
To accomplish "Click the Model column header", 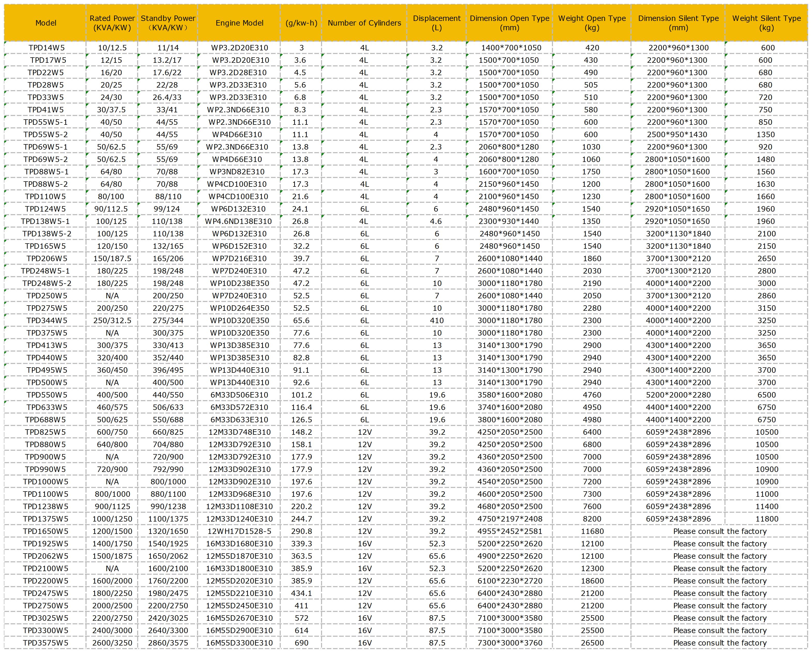I will [45, 23].
